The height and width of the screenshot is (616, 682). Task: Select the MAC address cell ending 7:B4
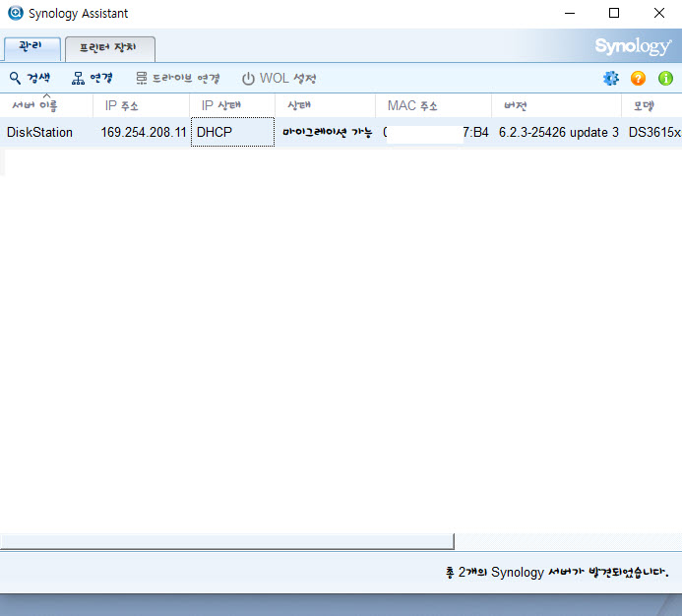(x=435, y=132)
